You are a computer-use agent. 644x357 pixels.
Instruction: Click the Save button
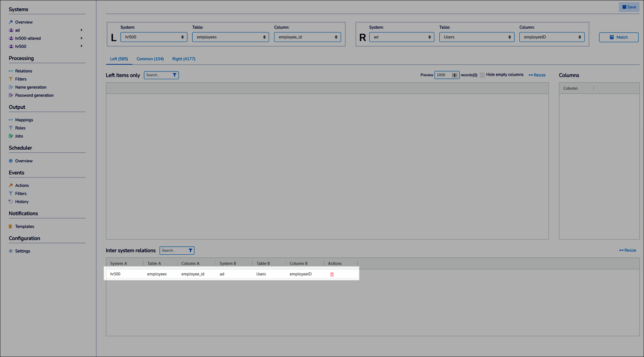coord(629,7)
